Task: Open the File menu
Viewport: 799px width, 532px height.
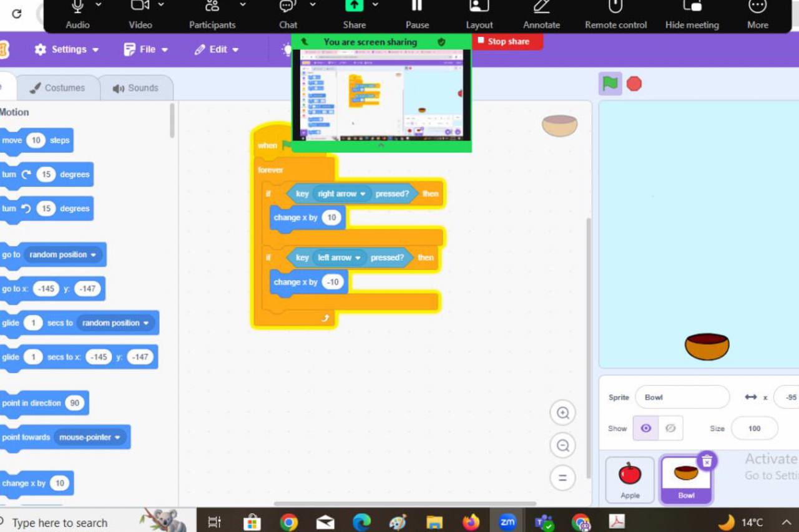Action: pyautogui.click(x=147, y=49)
